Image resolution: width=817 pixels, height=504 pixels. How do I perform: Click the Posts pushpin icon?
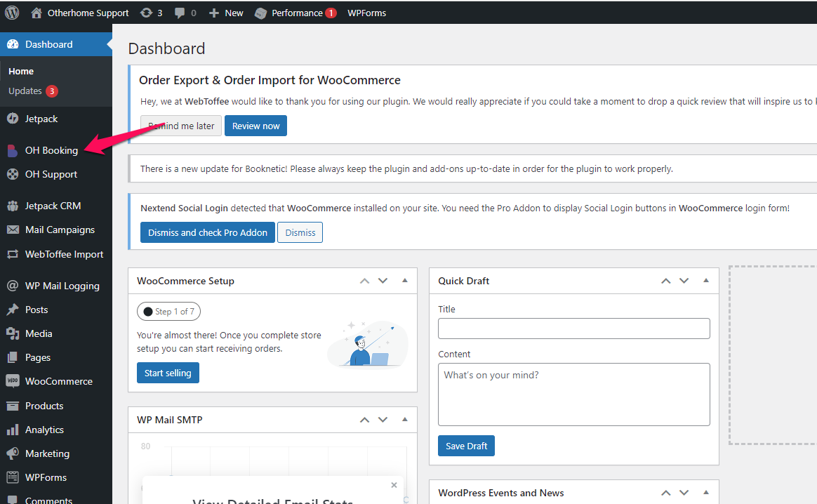(13, 309)
